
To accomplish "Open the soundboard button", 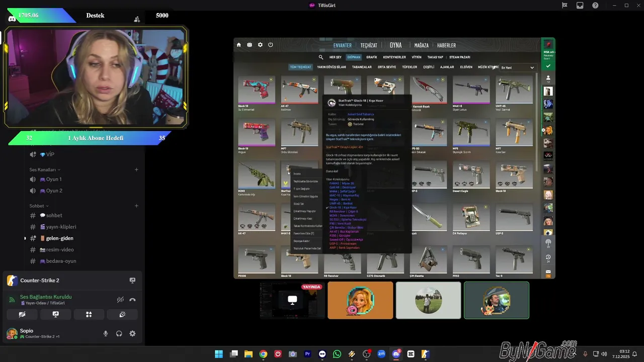I will [x=122, y=314].
